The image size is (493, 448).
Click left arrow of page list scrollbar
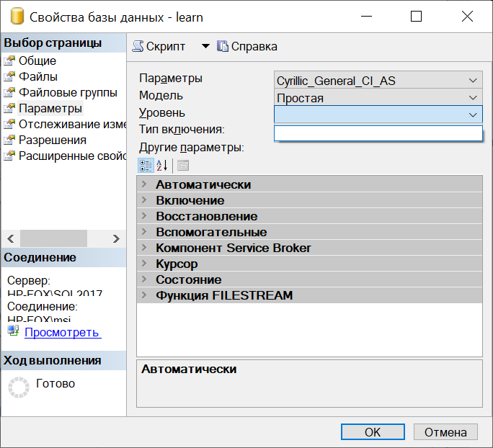coord(10,239)
